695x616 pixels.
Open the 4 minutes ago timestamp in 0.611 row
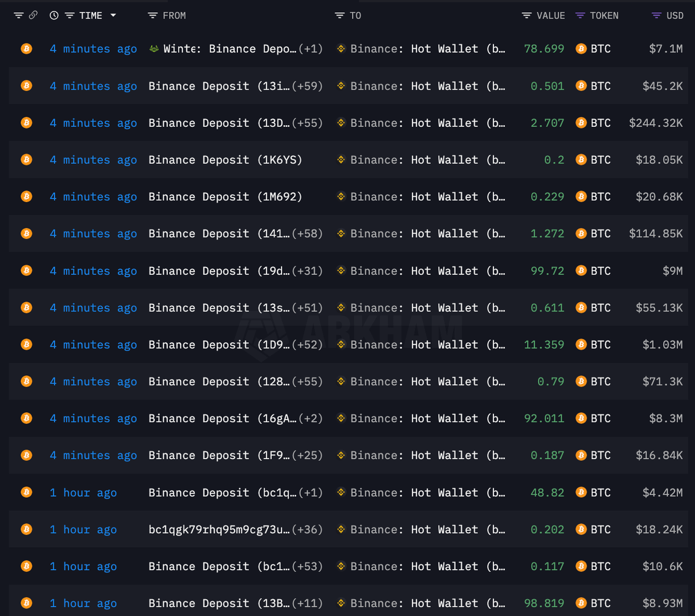pos(93,307)
